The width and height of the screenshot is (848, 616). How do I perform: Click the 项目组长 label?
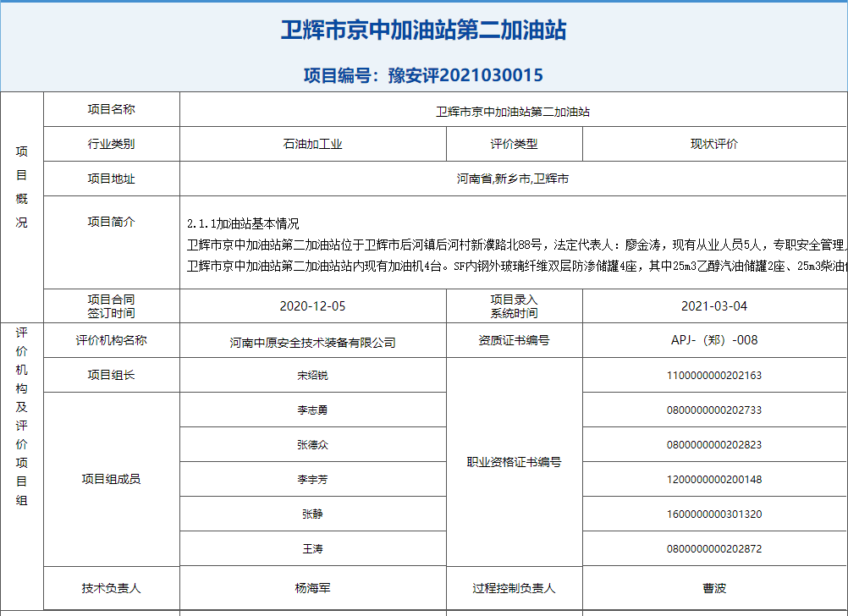pyautogui.click(x=112, y=375)
